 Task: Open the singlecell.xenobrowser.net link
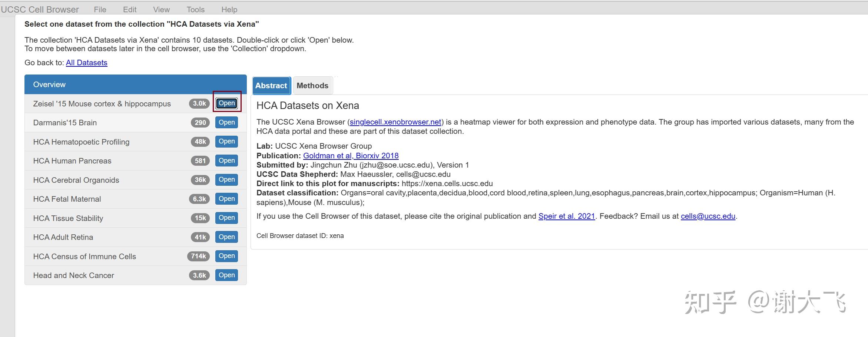tap(395, 122)
